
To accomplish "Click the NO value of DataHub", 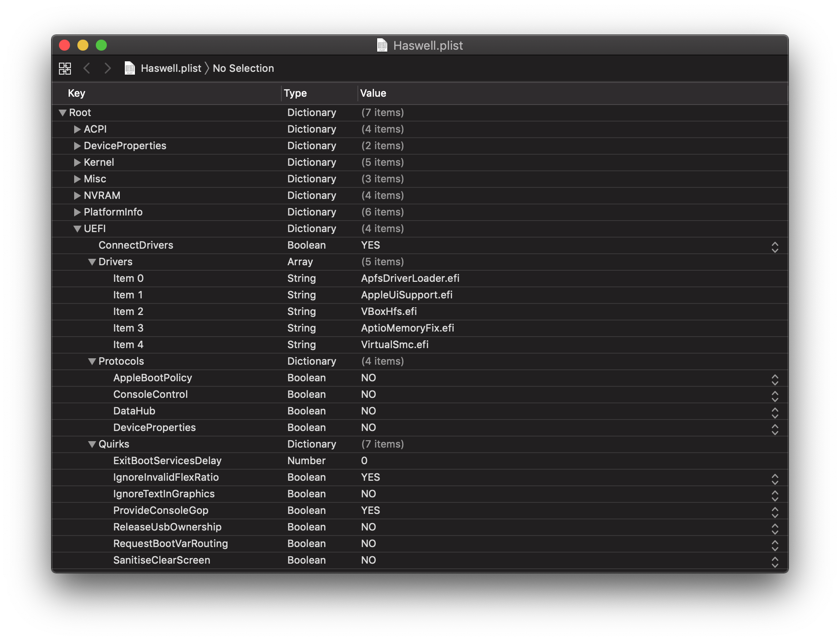I will coord(368,411).
